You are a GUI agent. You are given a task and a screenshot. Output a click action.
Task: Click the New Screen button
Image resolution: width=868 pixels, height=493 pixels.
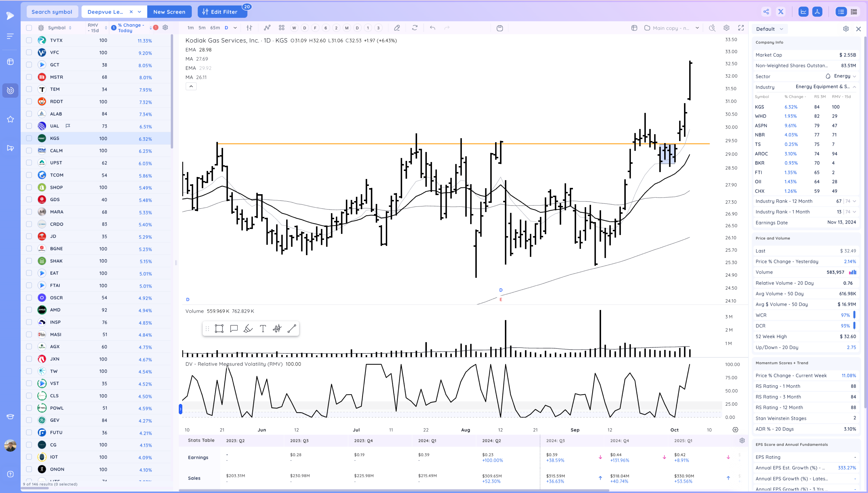coord(169,12)
